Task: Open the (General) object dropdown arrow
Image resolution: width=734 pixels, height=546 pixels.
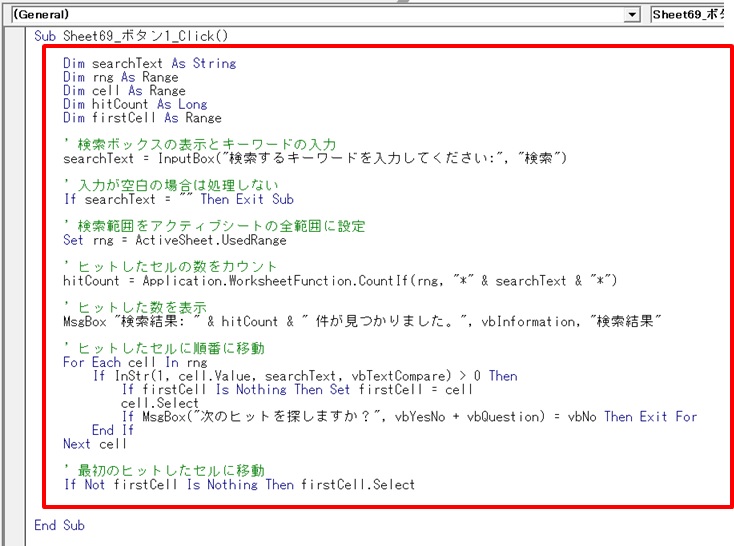Action: (632, 15)
